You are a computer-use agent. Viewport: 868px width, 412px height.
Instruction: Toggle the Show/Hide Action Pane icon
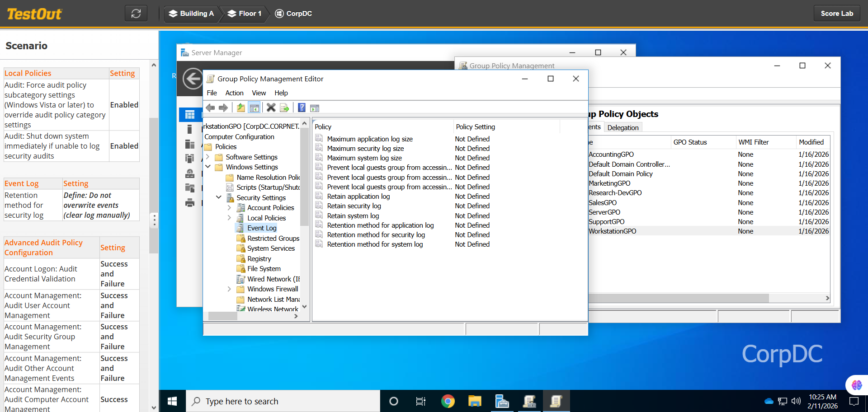tap(315, 108)
